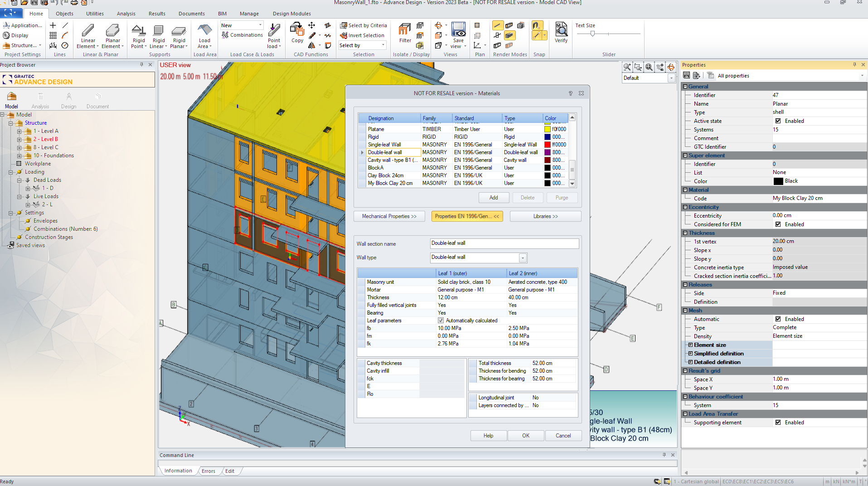Viewport: 868px width, 486px height.
Task: Click the Add material button
Action: [x=494, y=198]
